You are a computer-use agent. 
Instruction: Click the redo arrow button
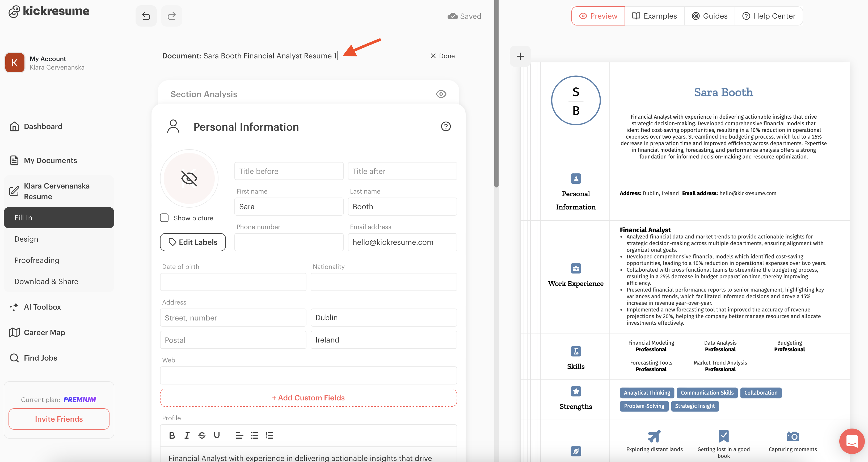[x=171, y=16]
